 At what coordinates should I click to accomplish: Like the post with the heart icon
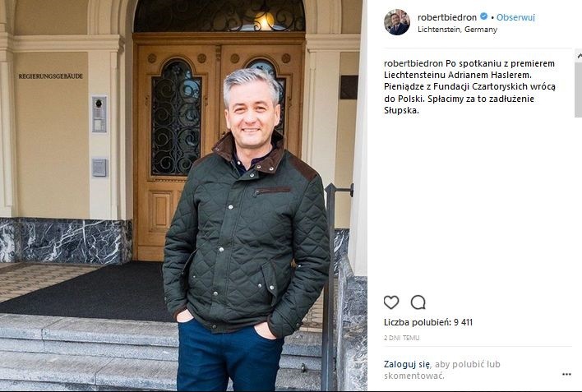coord(391,302)
